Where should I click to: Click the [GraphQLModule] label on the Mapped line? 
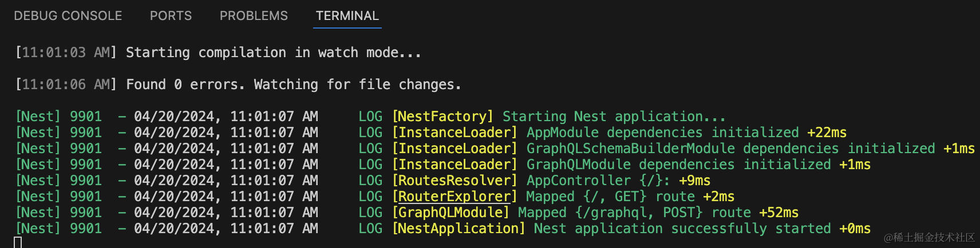(x=451, y=213)
